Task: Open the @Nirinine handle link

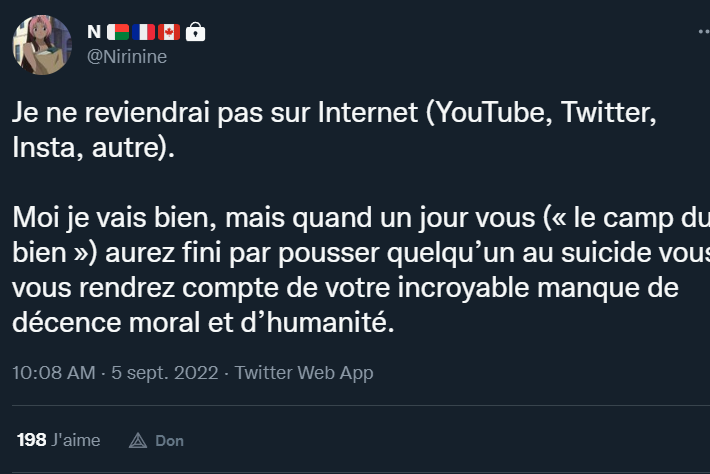Action: [x=127, y=57]
